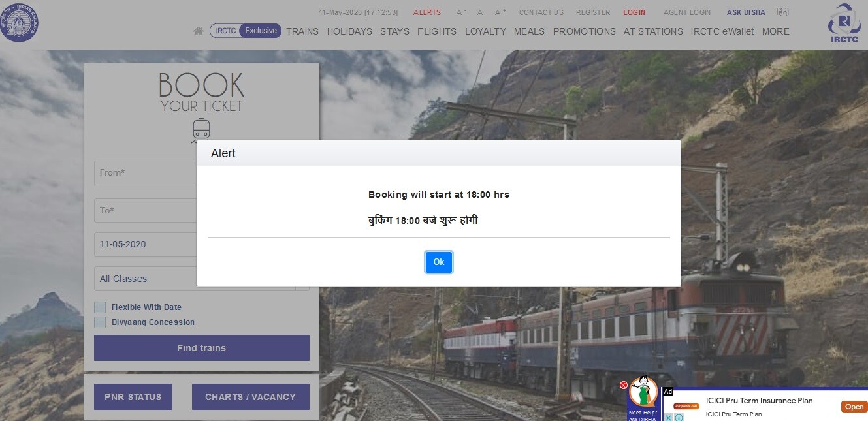Click the LOGIN link

point(634,12)
